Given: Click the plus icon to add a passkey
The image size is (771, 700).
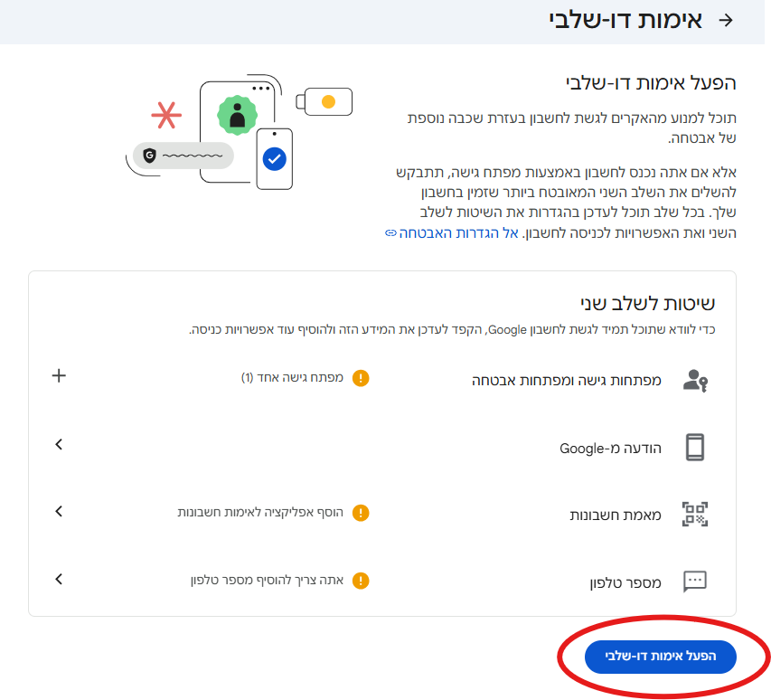Looking at the screenshot, I should (59, 376).
